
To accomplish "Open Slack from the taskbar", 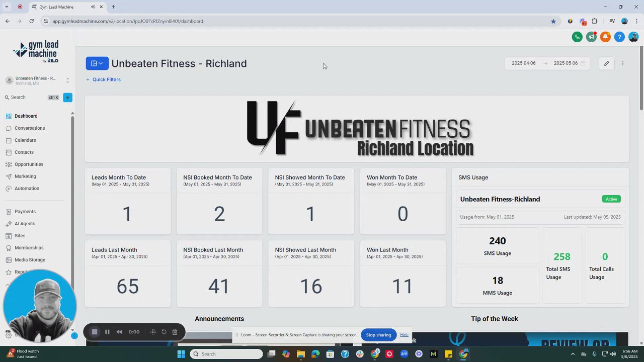I will click(360, 354).
